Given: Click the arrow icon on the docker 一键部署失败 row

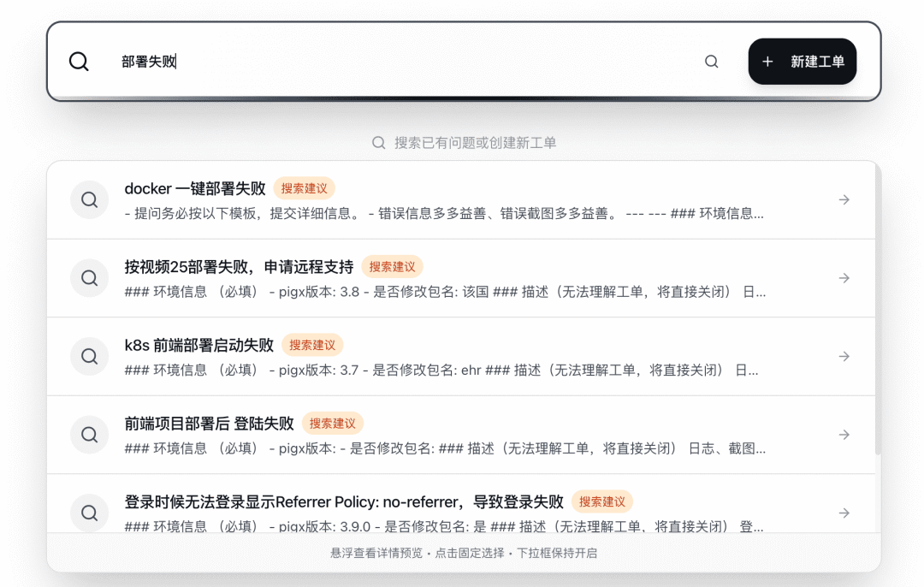Looking at the screenshot, I should click(x=844, y=199).
